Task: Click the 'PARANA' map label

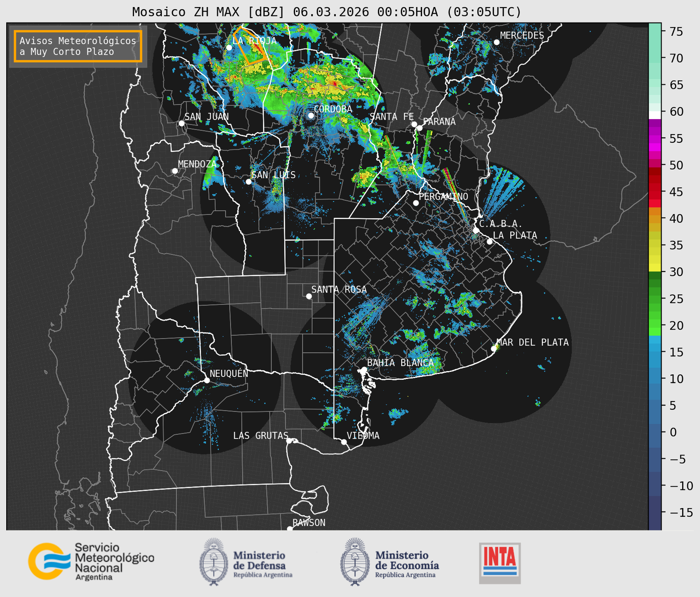Action: click(x=439, y=122)
